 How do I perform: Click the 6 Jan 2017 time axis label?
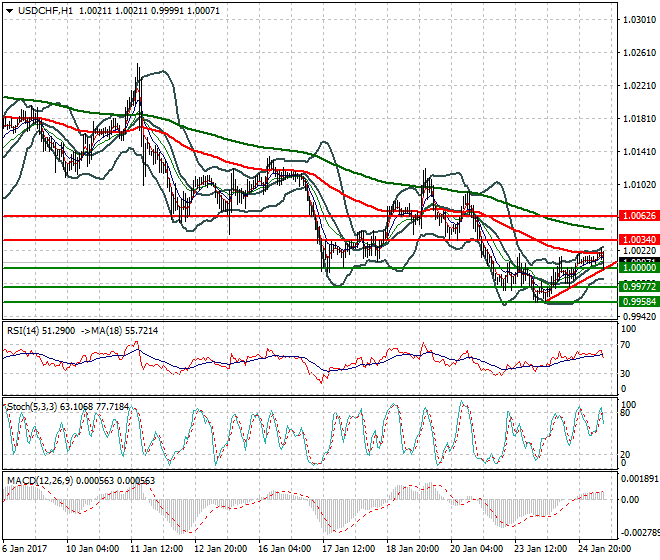coord(24,549)
